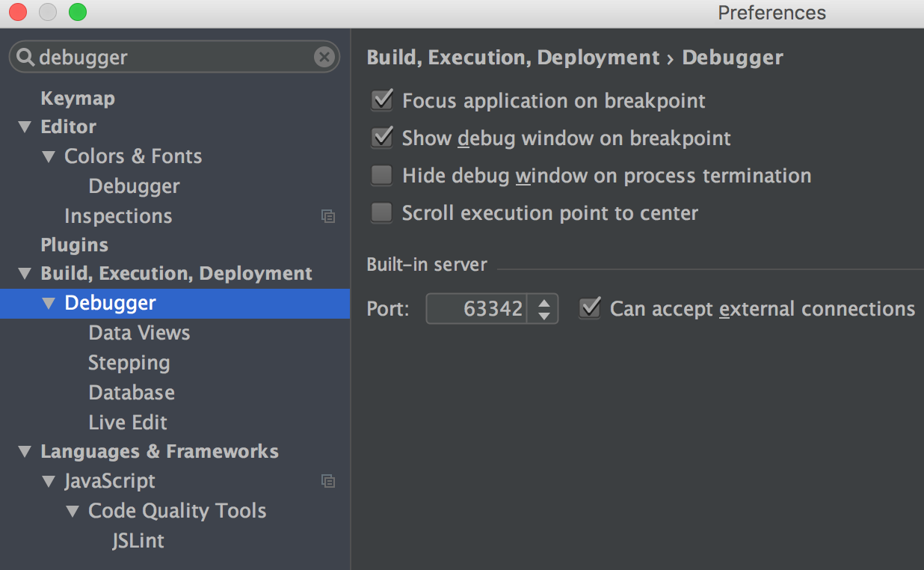Enable Hide debug window on process termination
Screen dimensions: 924x570
(x=381, y=175)
